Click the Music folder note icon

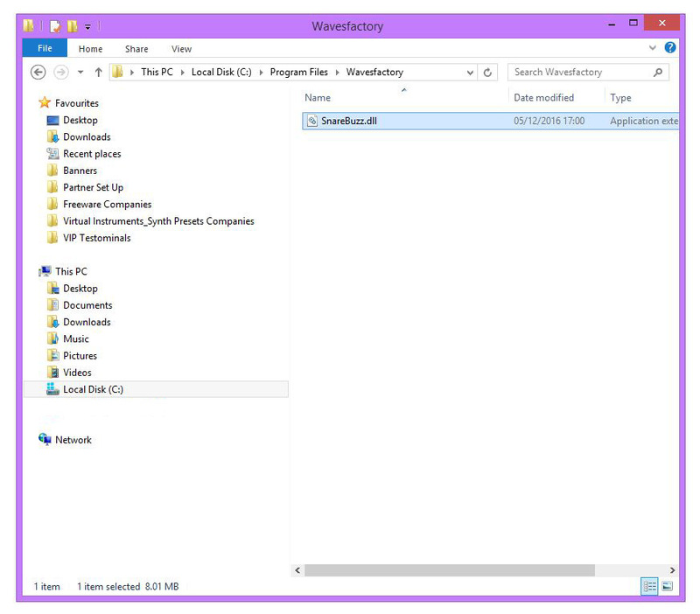point(52,338)
